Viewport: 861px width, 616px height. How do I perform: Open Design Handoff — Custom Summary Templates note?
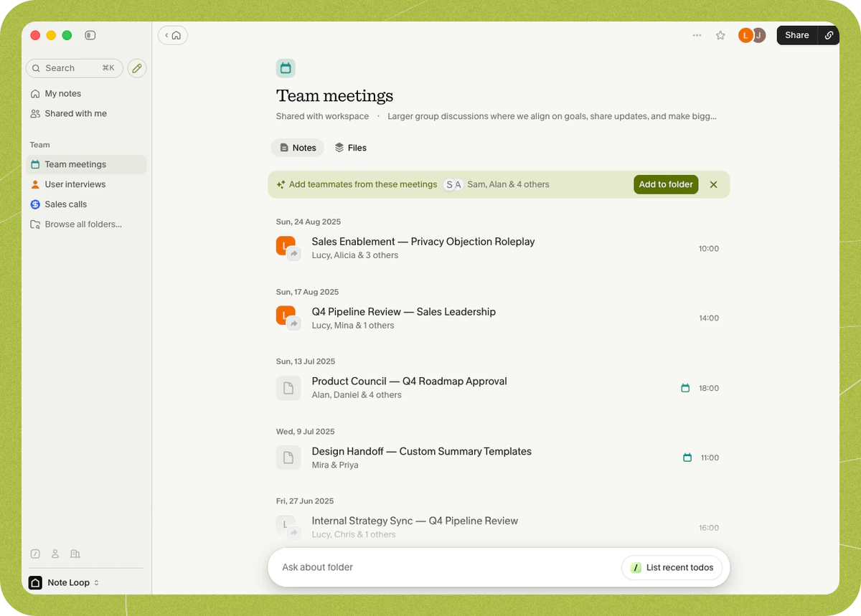(498, 458)
